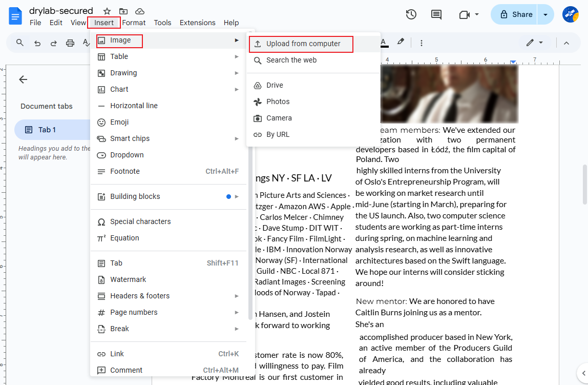Open the Google Docs home icon
Viewport: 588px width, 385px height.
pos(15,16)
